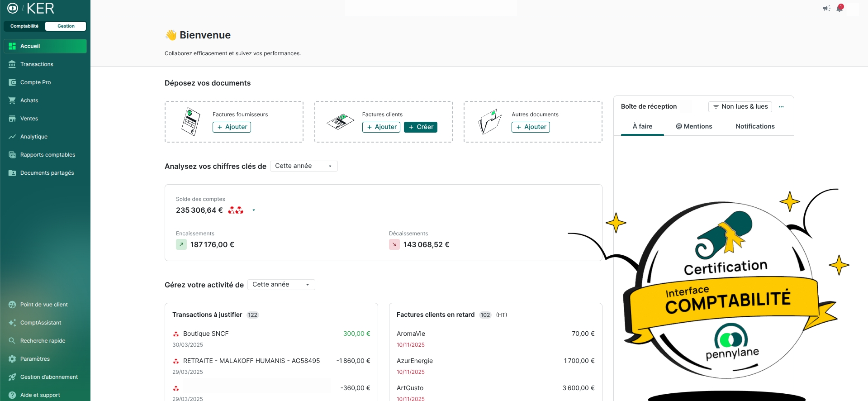Click the notification bell icon

[x=840, y=8]
